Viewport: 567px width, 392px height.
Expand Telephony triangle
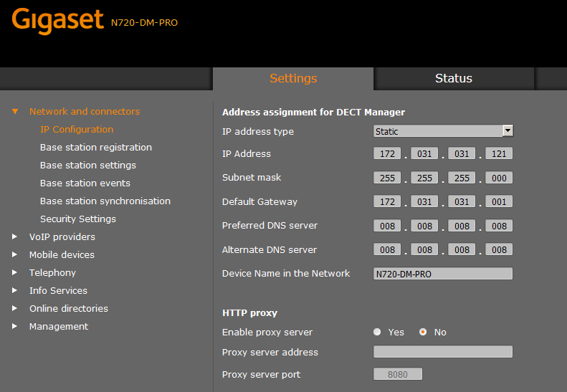click(14, 272)
